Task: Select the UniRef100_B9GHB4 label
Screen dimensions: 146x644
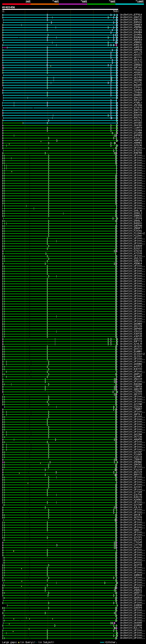Action: tap(131, 32)
